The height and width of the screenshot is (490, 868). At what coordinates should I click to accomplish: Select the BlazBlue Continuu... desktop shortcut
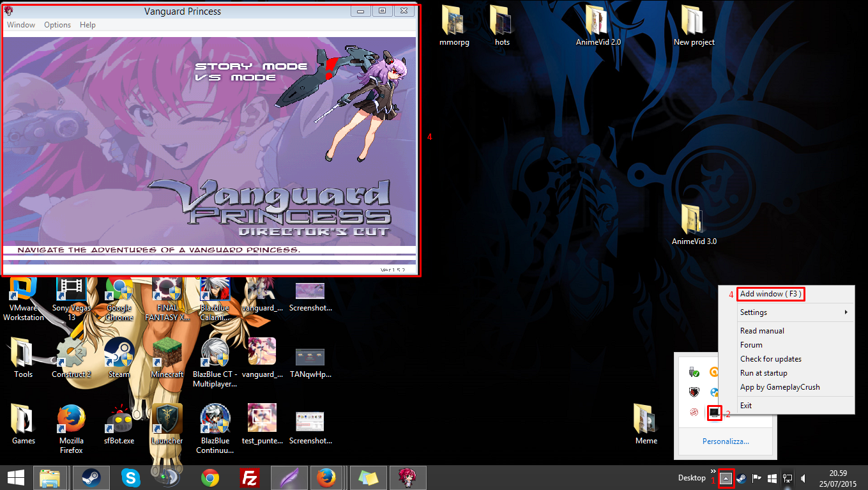pyautogui.click(x=215, y=429)
